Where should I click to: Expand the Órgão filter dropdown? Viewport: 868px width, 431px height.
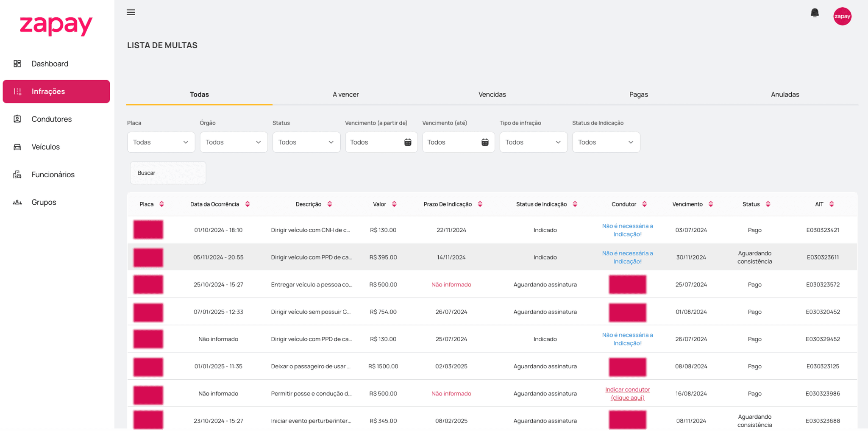click(234, 142)
